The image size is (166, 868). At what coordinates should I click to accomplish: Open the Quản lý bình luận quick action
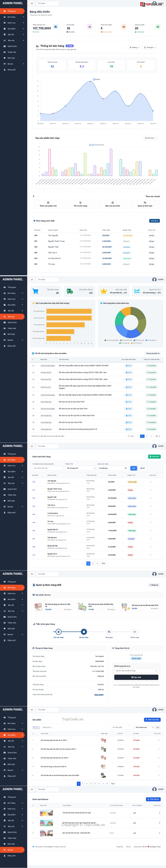tap(145, 204)
